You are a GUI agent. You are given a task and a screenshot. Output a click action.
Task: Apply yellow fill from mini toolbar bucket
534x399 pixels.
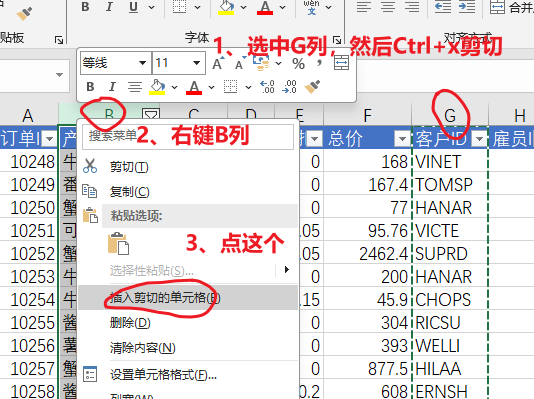point(157,87)
